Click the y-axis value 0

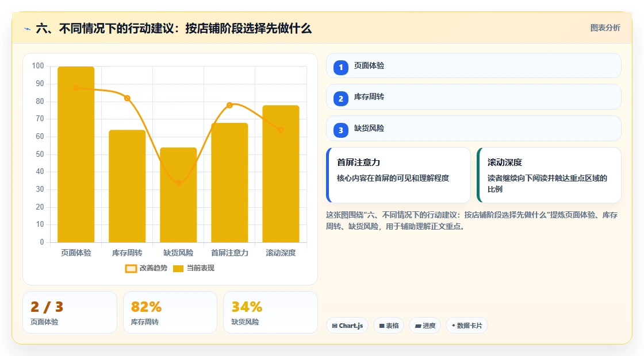tap(42, 242)
